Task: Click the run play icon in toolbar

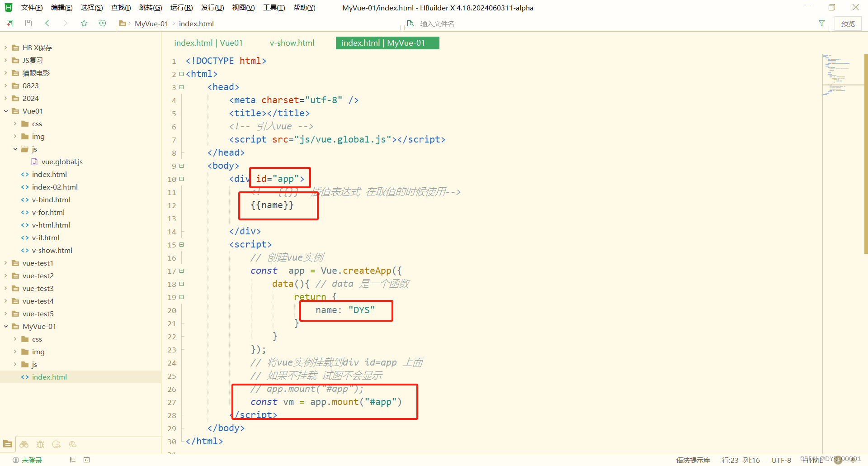Action: 103,23
